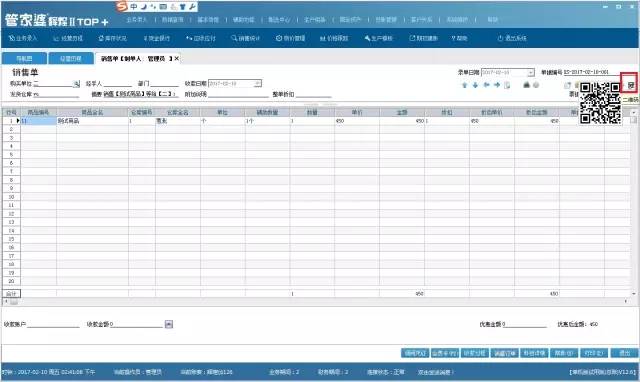The height and width of the screenshot is (382, 640).
Task: Open the dropdown button beside 收款金额
Action: click(169, 324)
